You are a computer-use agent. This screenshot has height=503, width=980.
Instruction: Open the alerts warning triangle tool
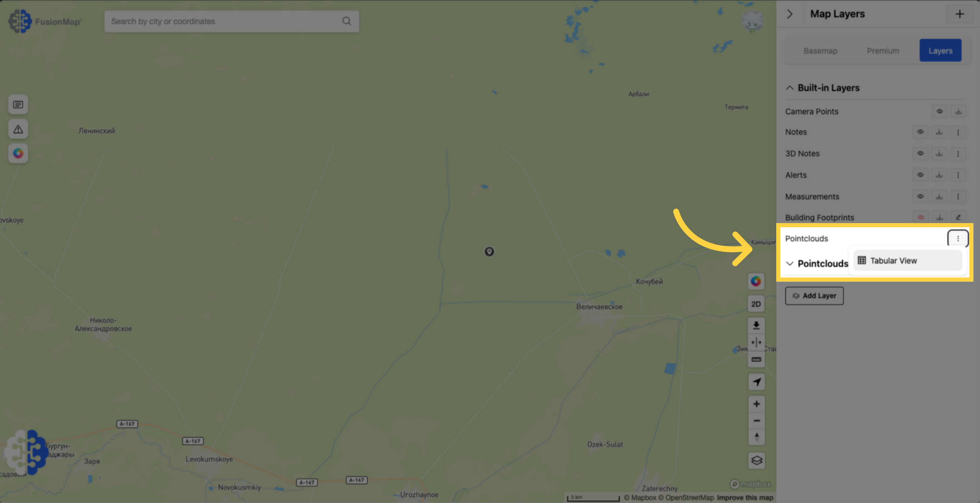tap(18, 129)
